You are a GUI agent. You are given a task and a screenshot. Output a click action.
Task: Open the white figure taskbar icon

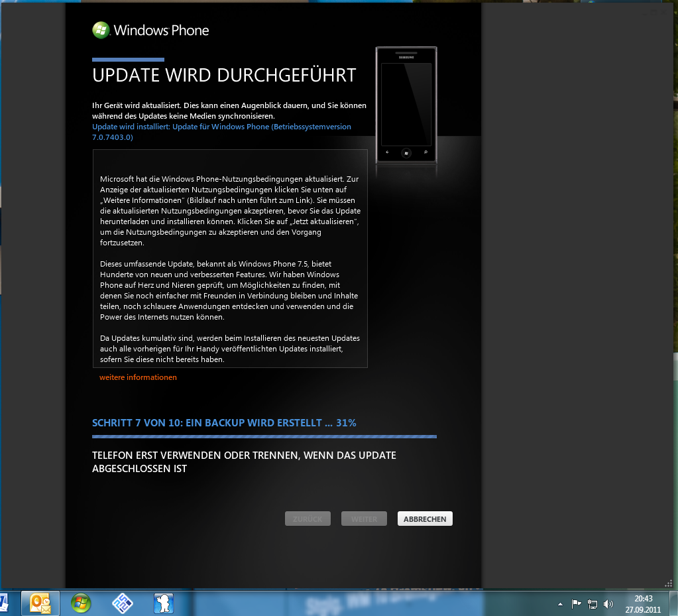tap(164, 603)
